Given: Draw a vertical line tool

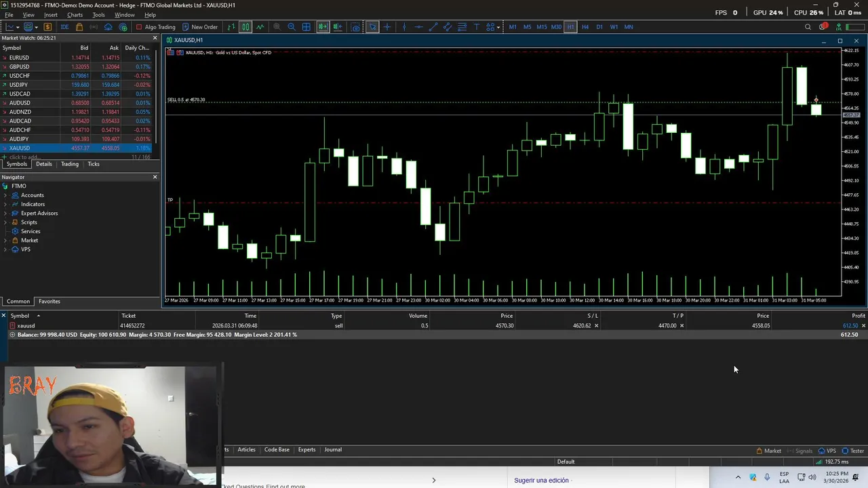Looking at the screenshot, I should pos(404,27).
